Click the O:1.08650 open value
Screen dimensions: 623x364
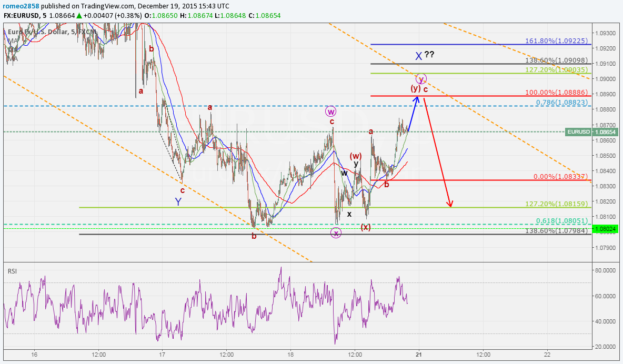(161, 16)
